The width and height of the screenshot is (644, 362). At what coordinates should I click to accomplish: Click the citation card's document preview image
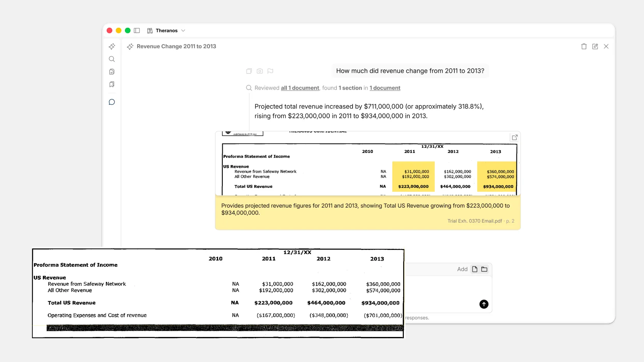click(368, 163)
